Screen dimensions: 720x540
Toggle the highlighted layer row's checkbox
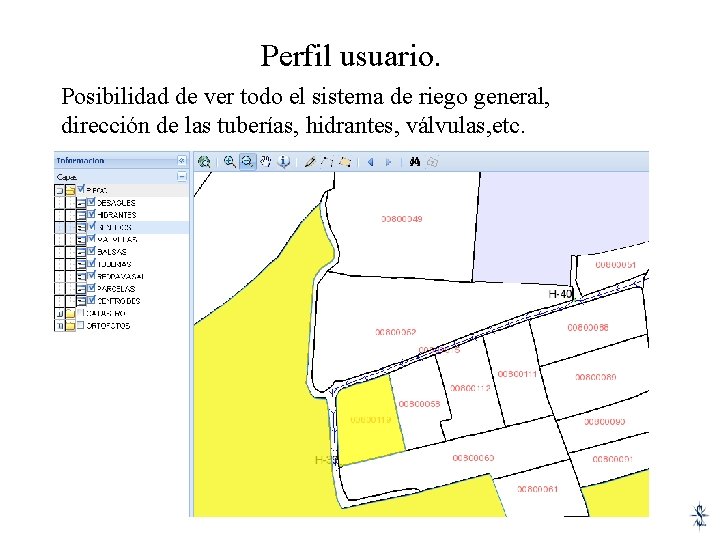(91, 226)
